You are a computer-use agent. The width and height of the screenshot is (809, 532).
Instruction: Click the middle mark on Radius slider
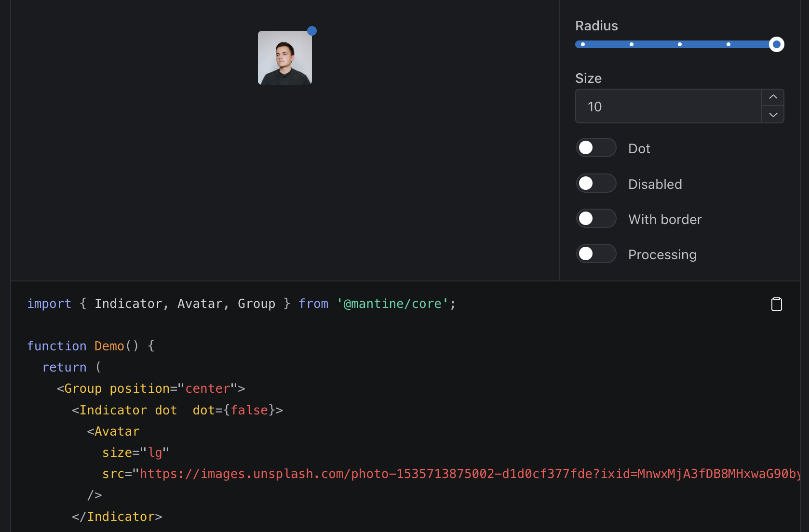pos(679,44)
